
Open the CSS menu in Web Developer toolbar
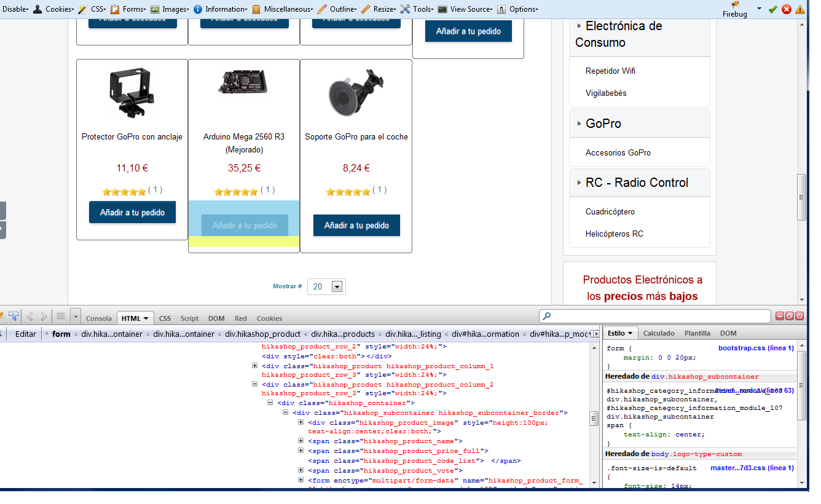pos(93,9)
